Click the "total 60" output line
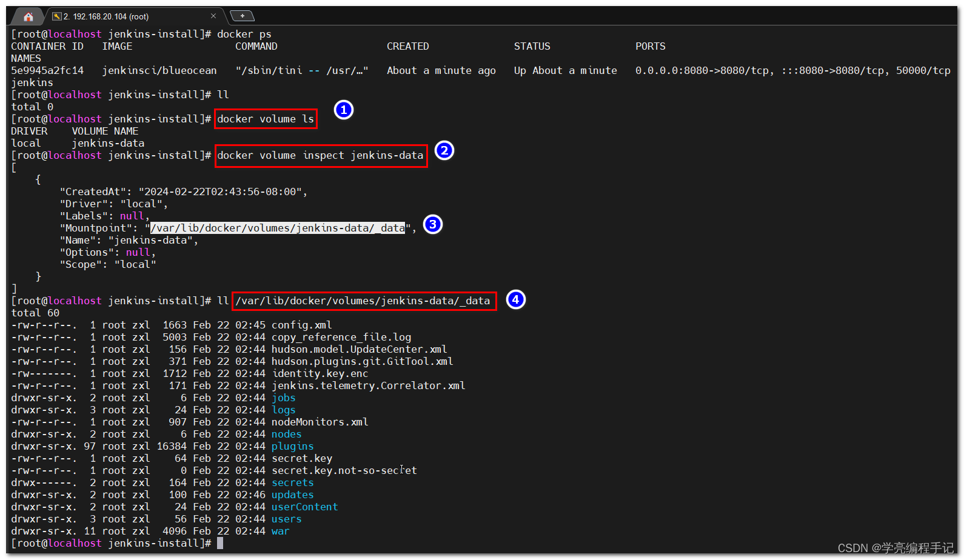The height and width of the screenshot is (560, 964). pos(35,313)
